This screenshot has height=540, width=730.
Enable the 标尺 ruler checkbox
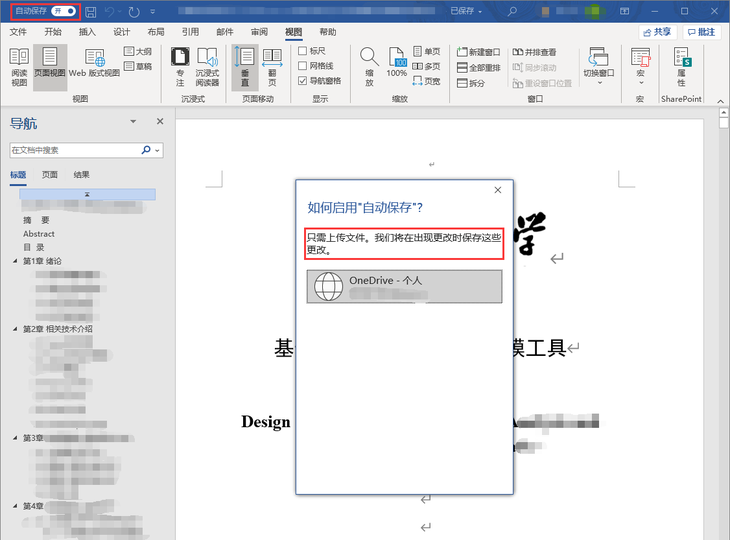click(303, 51)
